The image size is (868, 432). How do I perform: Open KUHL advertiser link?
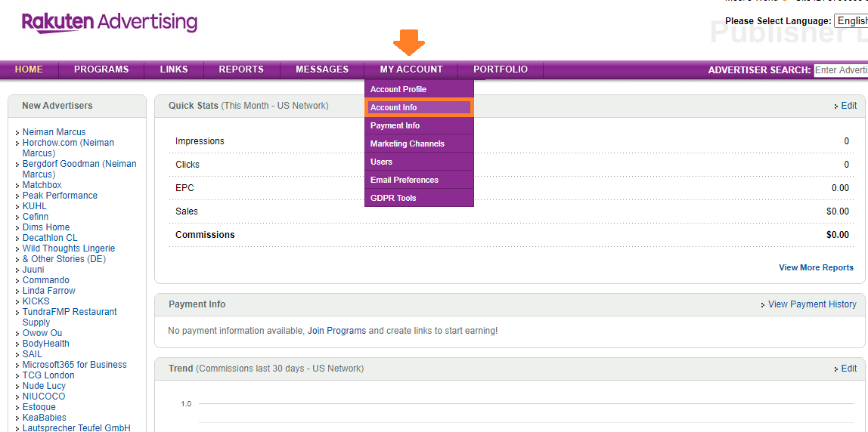pos(34,206)
